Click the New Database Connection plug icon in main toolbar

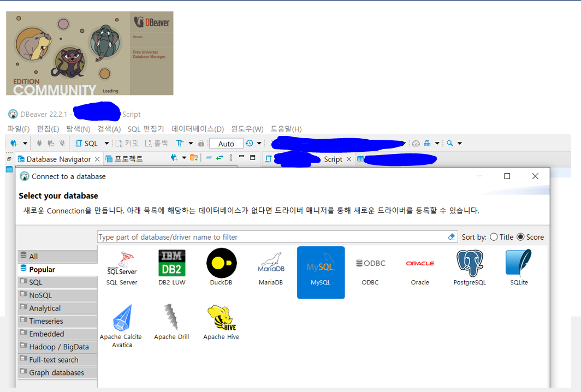coord(14,143)
